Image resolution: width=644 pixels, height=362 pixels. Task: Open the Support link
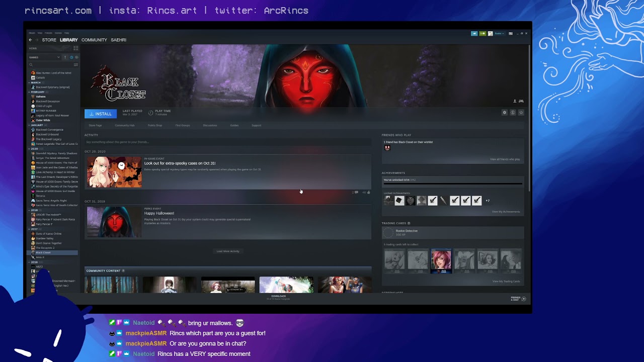pyautogui.click(x=257, y=125)
